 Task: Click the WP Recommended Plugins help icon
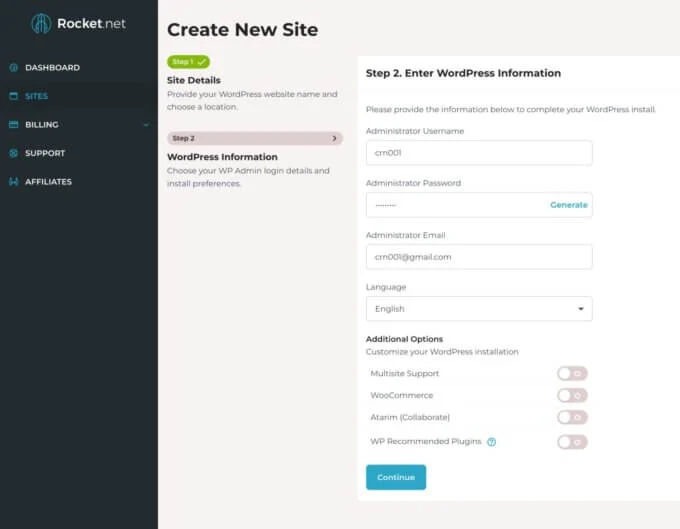[x=491, y=442]
